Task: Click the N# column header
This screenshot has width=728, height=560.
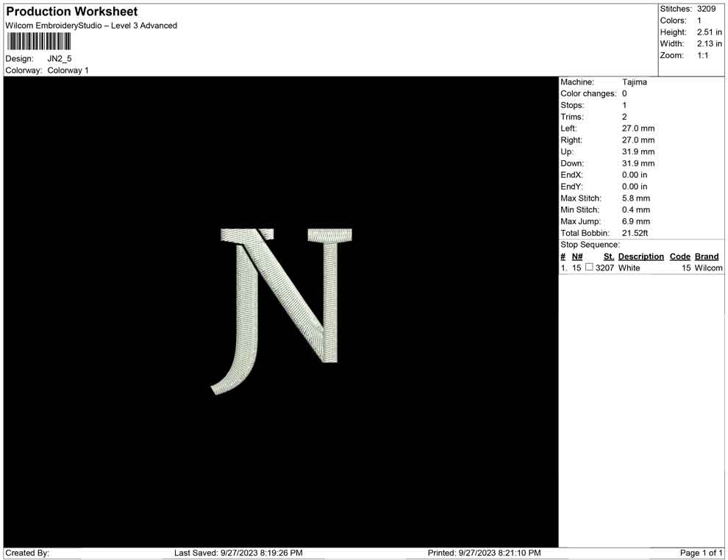Action: 577,256
